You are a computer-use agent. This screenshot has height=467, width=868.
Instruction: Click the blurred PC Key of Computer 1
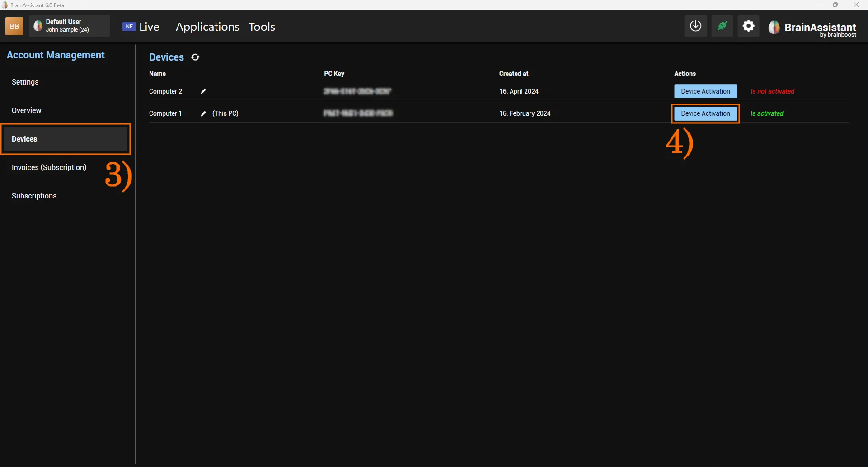358,113
